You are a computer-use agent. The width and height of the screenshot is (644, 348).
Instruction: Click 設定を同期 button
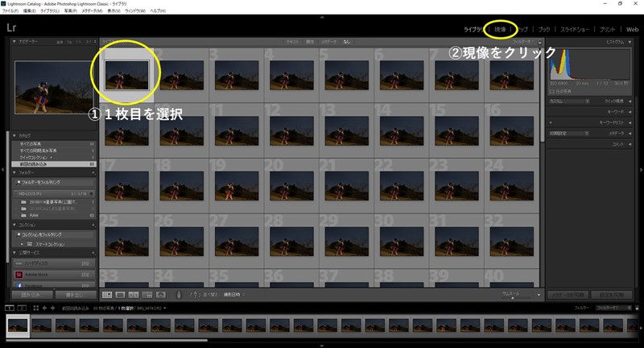coord(612,295)
